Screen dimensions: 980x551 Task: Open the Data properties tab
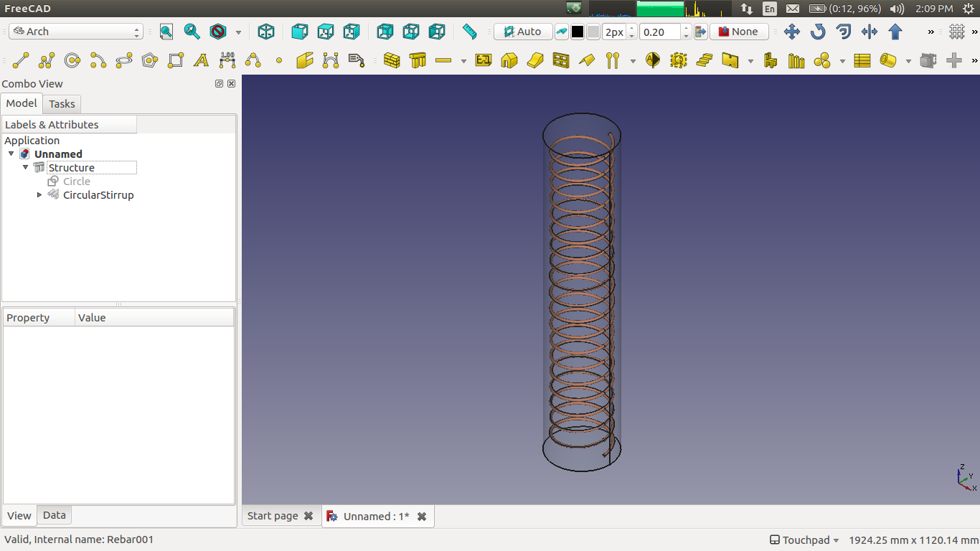pyautogui.click(x=55, y=515)
